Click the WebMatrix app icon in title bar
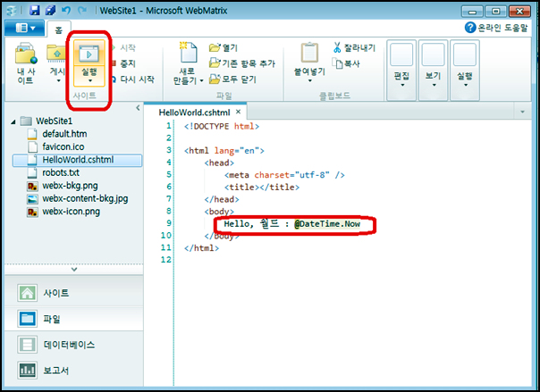This screenshot has width=540, height=392. point(12,11)
